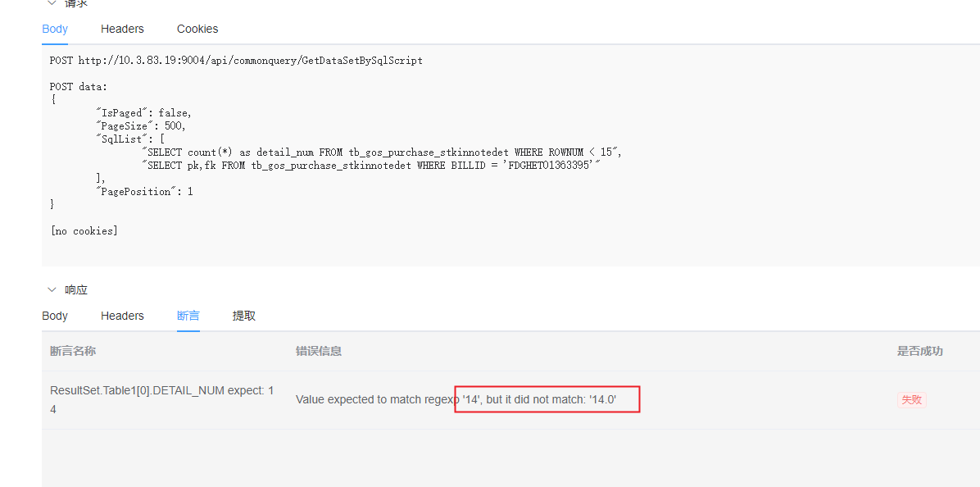Open the response Body tab
Viewport: 980px width, 487px height.
[54, 316]
